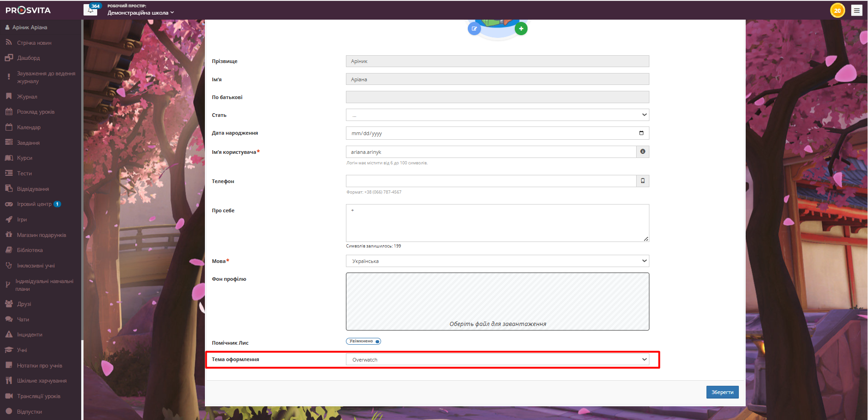Click the gold coin 20 points badge
This screenshot has height=420, width=868.
pos(837,10)
